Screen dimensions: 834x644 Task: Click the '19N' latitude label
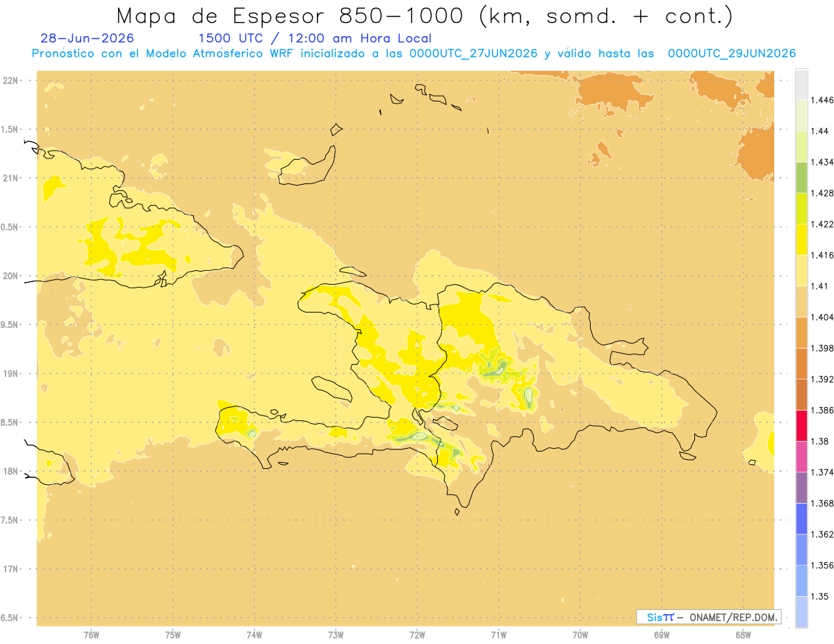(x=10, y=374)
